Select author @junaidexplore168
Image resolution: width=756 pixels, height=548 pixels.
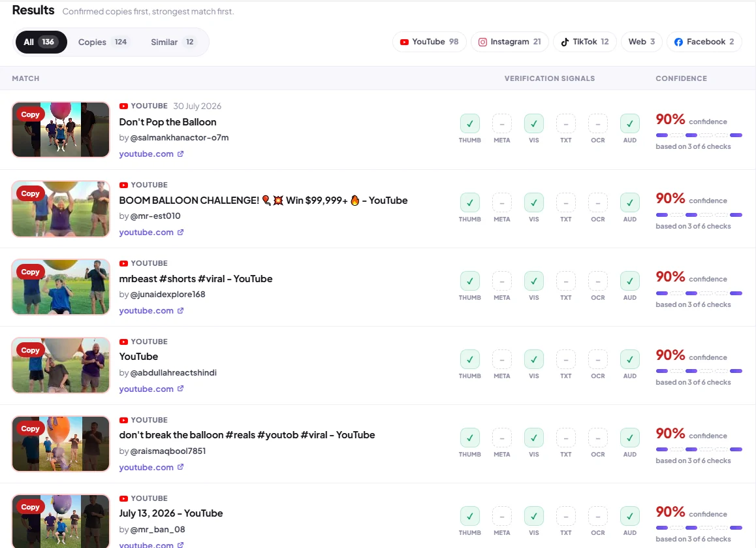click(x=168, y=295)
